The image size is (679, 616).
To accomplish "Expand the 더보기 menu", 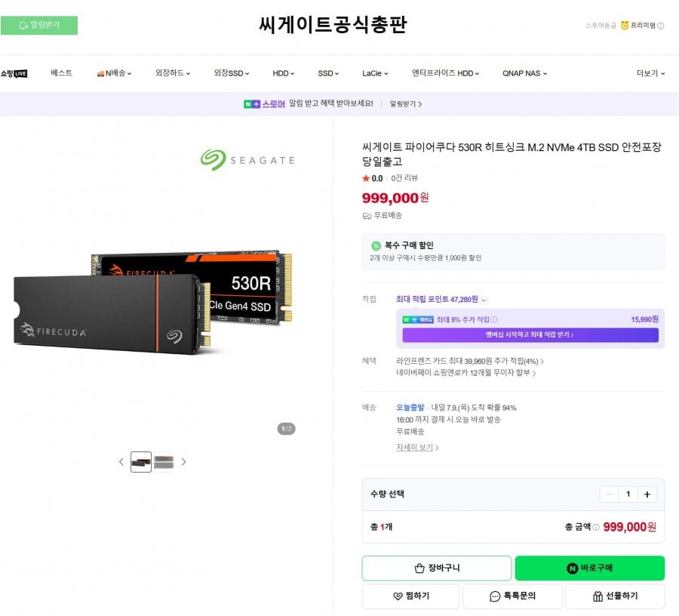I will [x=650, y=73].
